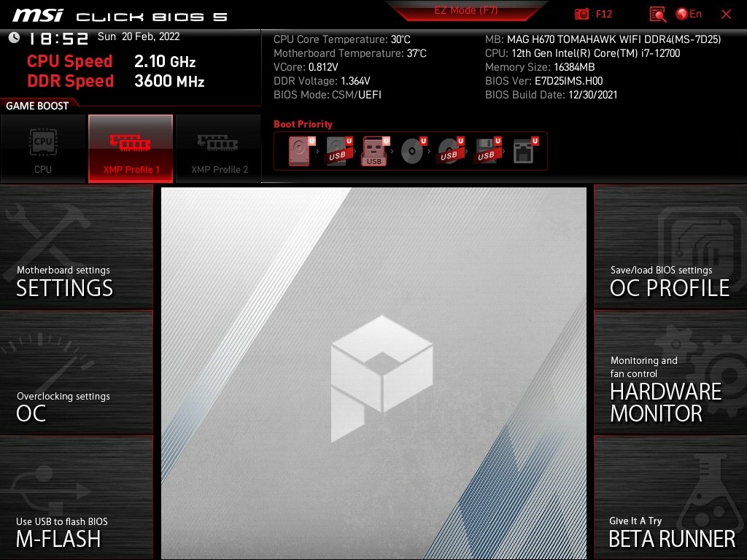Image resolution: width=747 pixels, height=560 pixels.
Task: Click the CPU Core Temperature reading
Action: pyautogui.click(x=341, y=39)
